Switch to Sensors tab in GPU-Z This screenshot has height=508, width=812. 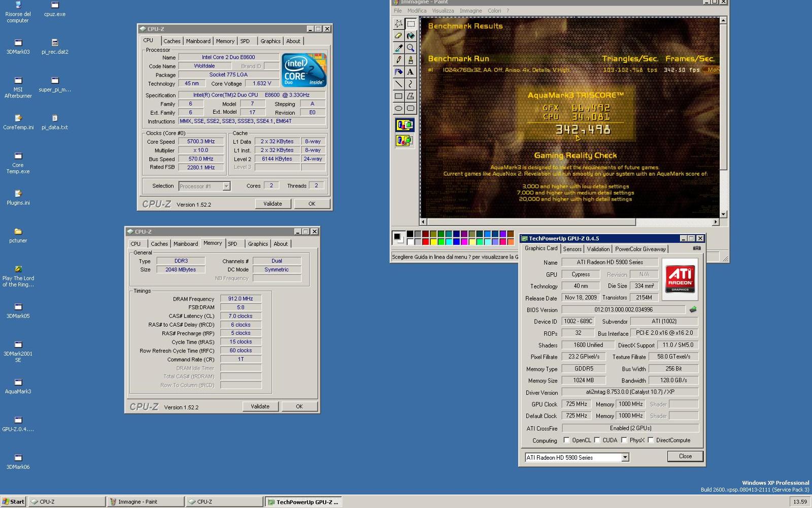click(572, 249)
